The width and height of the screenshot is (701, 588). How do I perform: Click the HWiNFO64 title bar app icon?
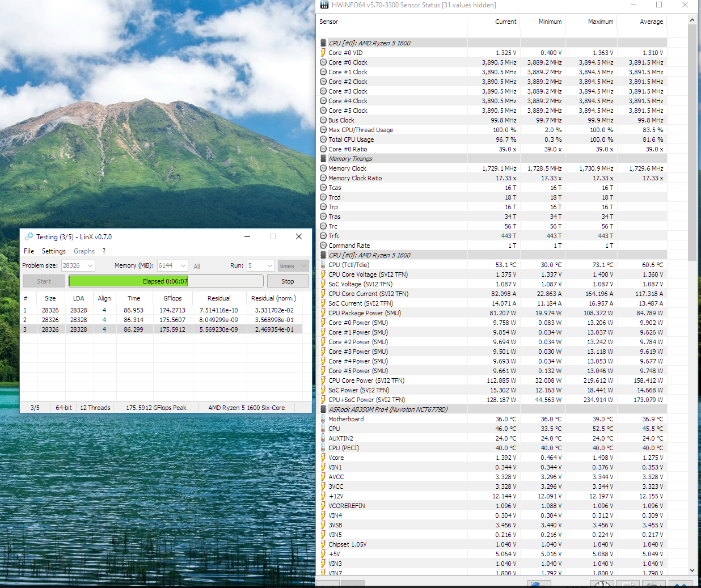tap(324, 5)
